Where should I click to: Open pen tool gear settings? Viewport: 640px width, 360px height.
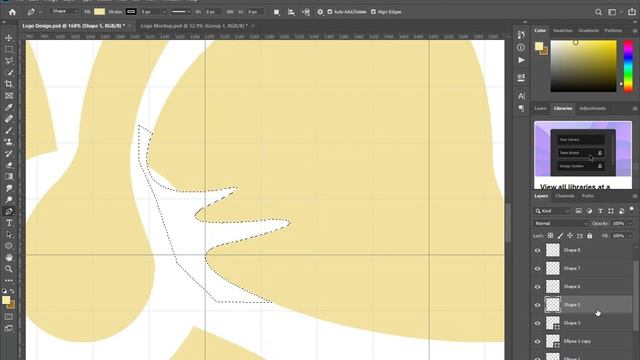click(x=320, y=12)
